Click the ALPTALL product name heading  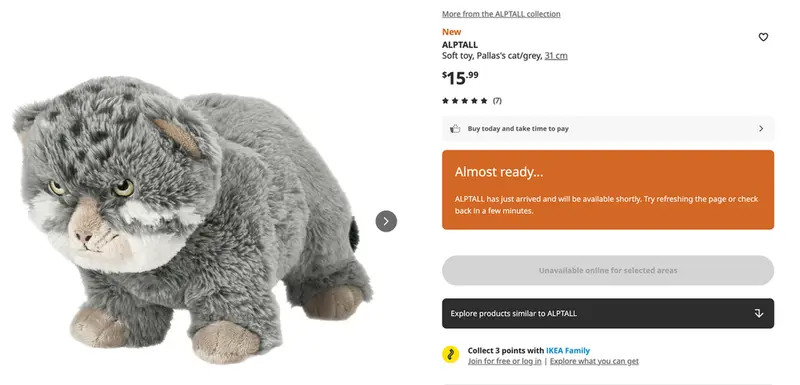click(460, 45)
